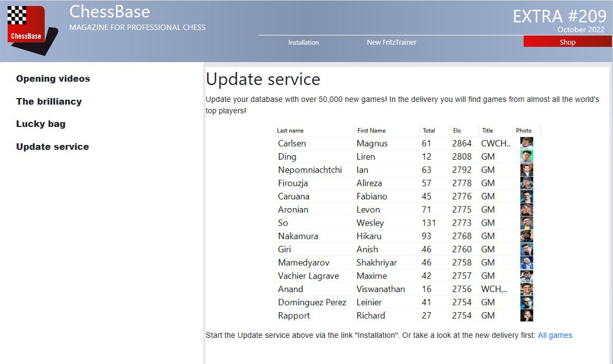Click the first name Viswanathan
The image size is (613, 364).
tap(380, 289)
